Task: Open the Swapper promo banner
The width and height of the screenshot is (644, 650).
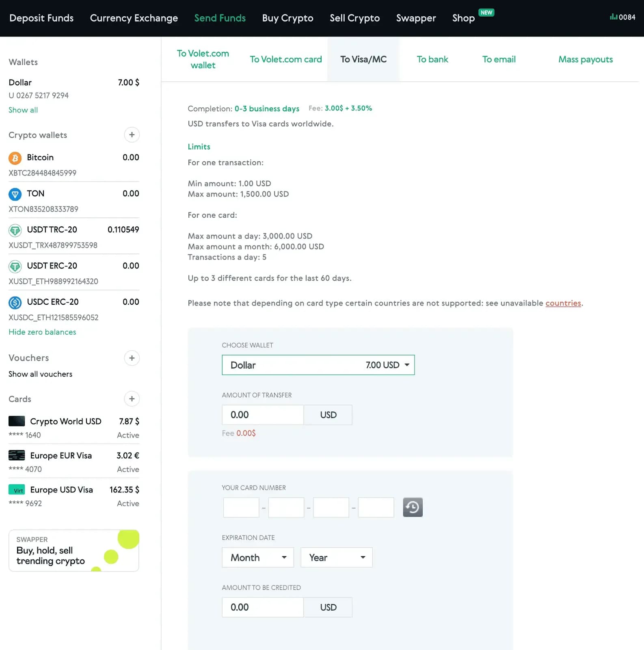Action: (74, 550)
